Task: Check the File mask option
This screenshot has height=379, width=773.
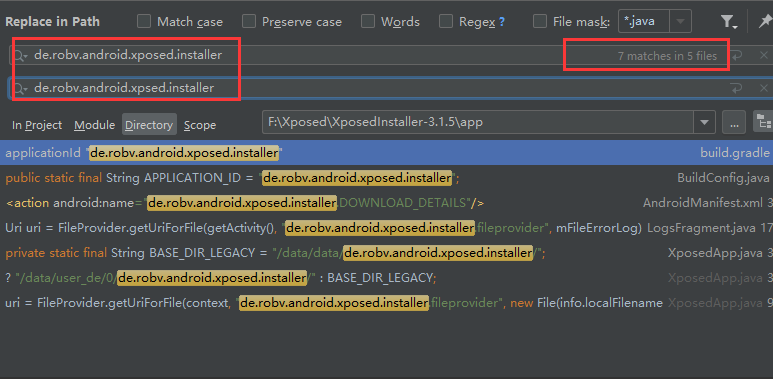Action: (540, 22)
